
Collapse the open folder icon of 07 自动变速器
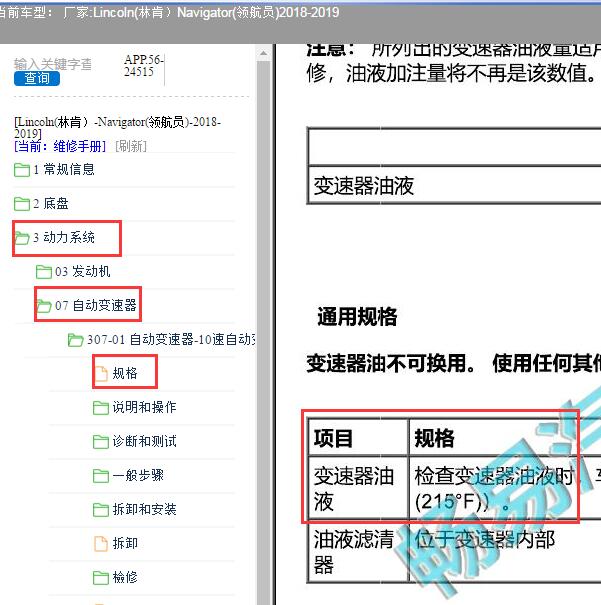[44, 306]
